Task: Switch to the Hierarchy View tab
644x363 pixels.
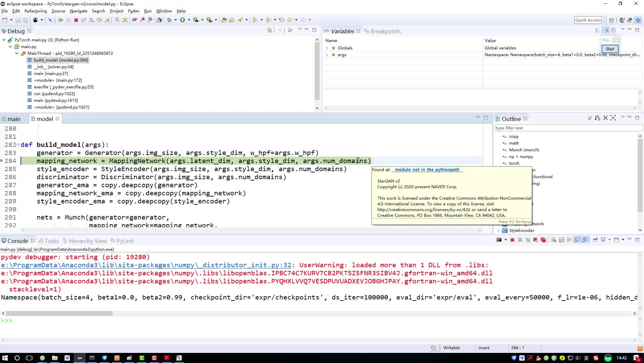Action: coord(85,241)
